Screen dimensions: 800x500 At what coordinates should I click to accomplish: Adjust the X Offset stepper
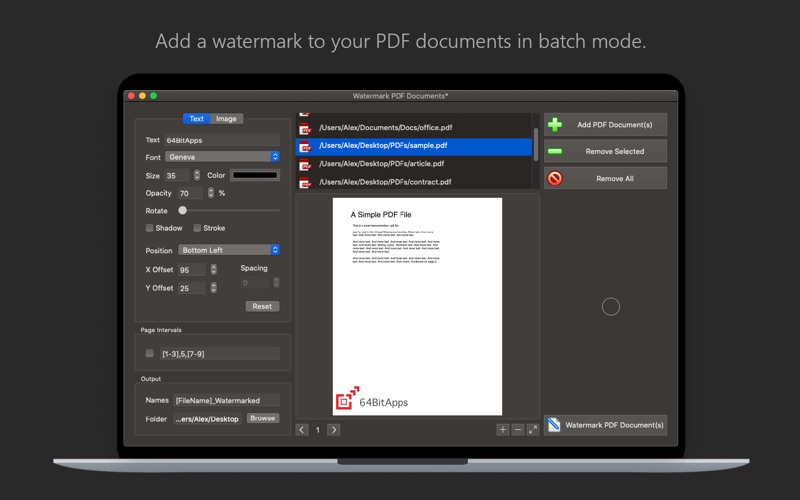213,269
